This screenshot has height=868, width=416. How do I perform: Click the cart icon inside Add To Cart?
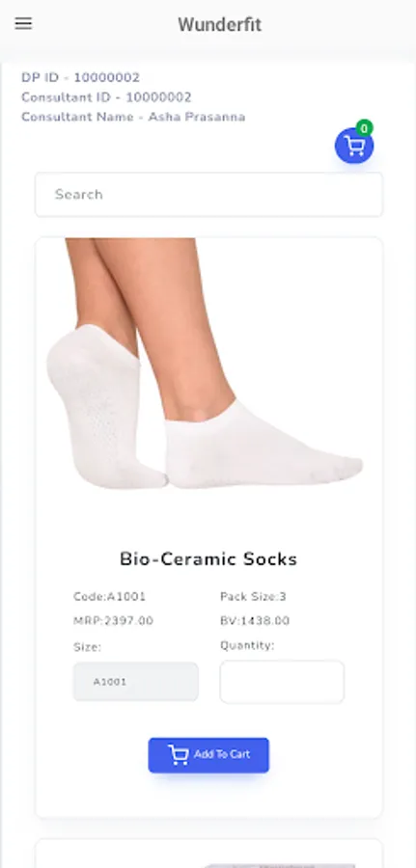tap(179, 754)
